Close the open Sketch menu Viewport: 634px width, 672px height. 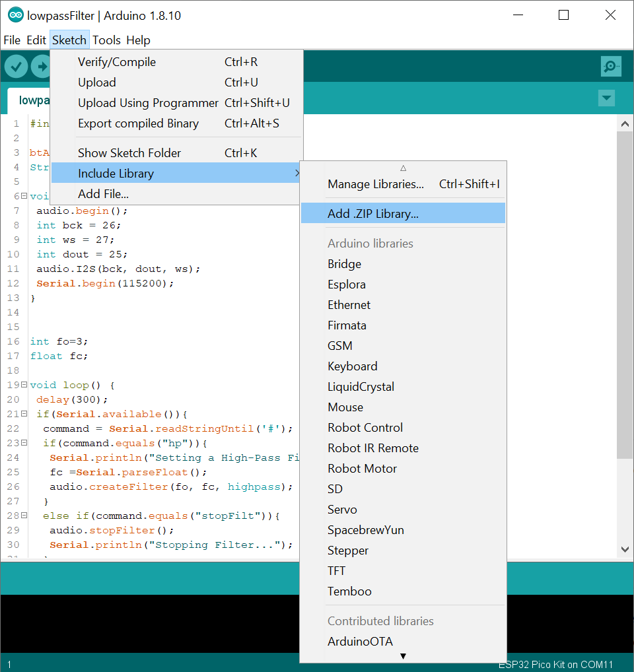(x=69, y=40)
